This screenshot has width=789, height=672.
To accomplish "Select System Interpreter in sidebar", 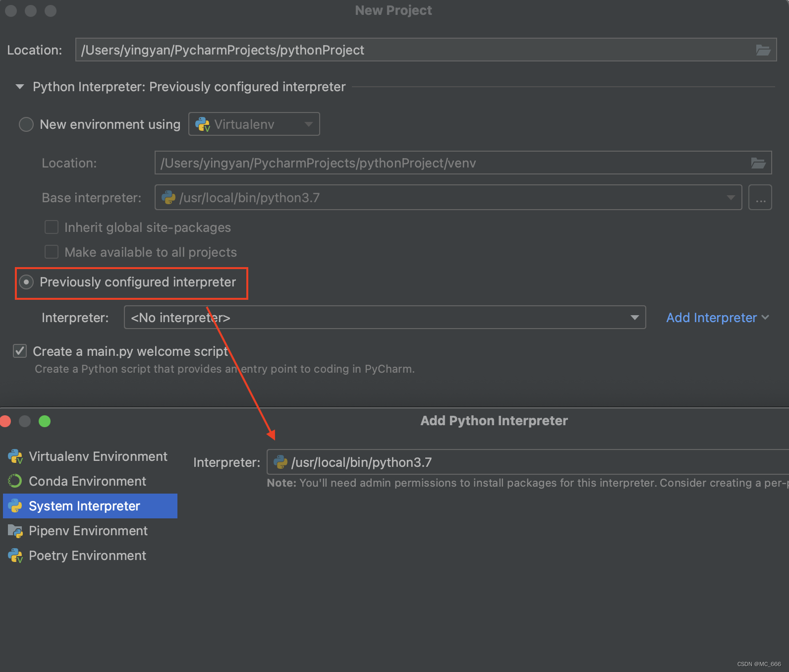I will point(90,506).
